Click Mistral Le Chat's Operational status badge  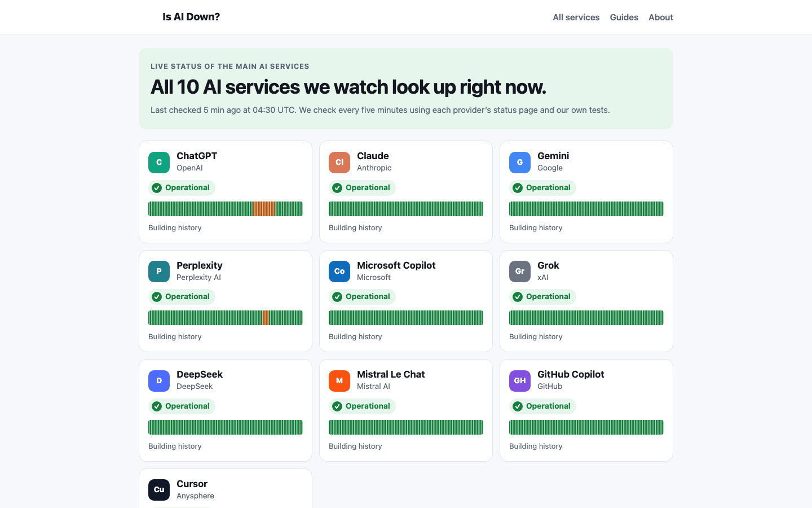[x=362, y=406]
